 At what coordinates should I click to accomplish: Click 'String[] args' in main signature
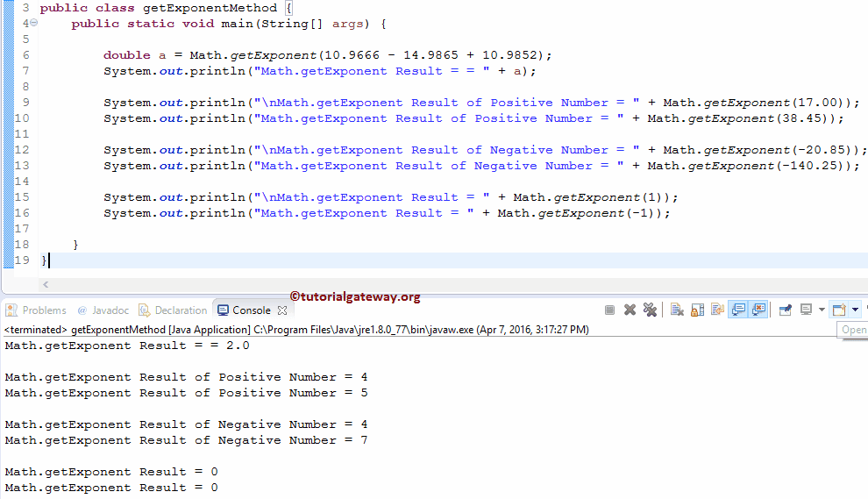311,24
